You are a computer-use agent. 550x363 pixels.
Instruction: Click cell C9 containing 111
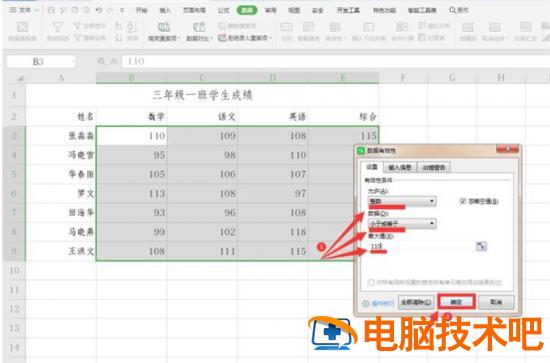click(202, 251)
